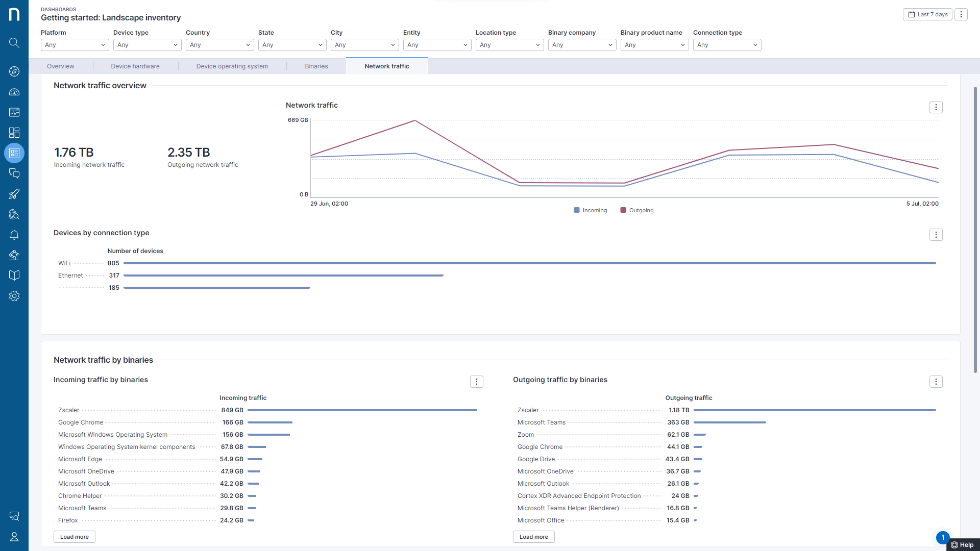980x551 pixels.
Task: Click the WiFi devices bar
Action: point(530,263)
